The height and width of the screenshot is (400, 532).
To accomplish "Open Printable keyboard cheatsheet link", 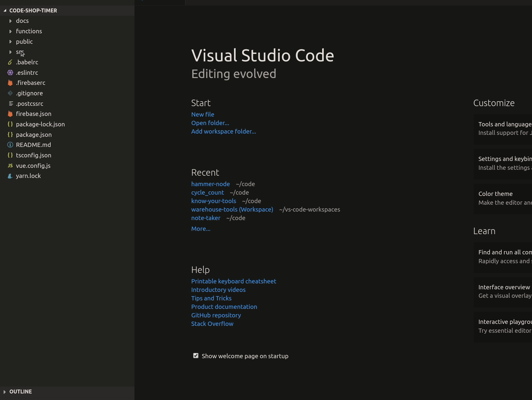I will (234, 281).
